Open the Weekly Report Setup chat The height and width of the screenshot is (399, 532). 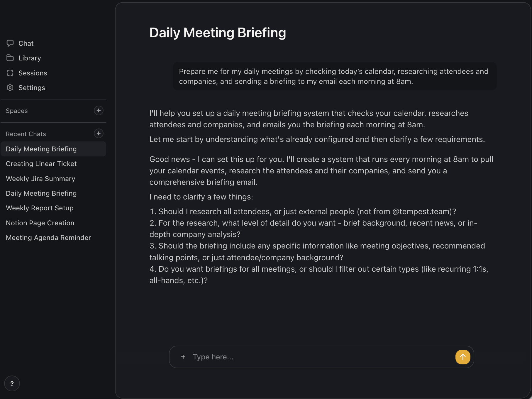[x=40, y=208]
